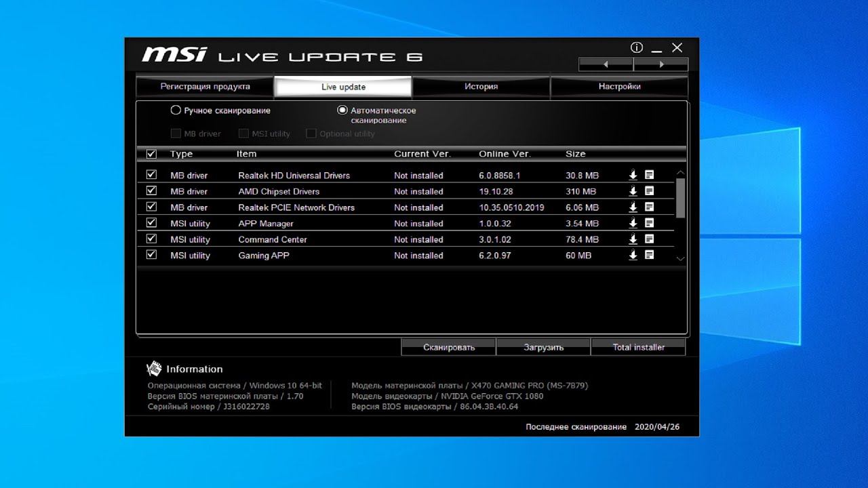Open info document for Realtek PCIE Network Drivers
The image size is (868, 488).
coord(649,207)
